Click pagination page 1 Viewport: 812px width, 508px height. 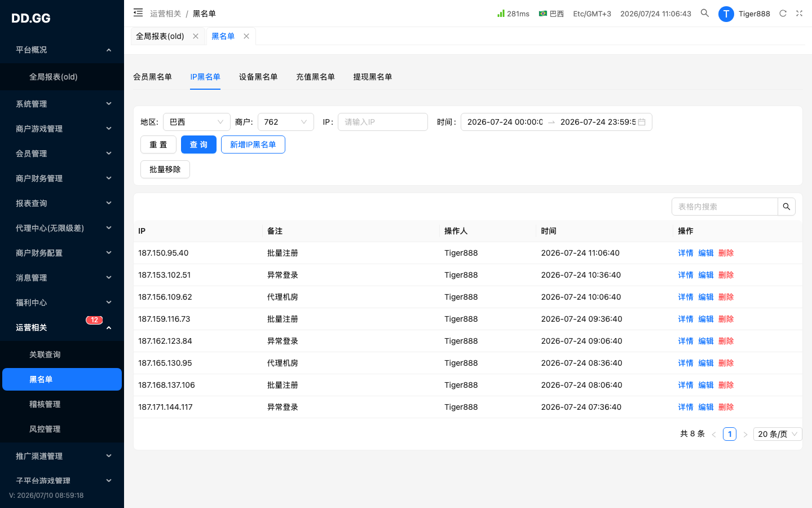pyautogui.click(x=730, y=434)
